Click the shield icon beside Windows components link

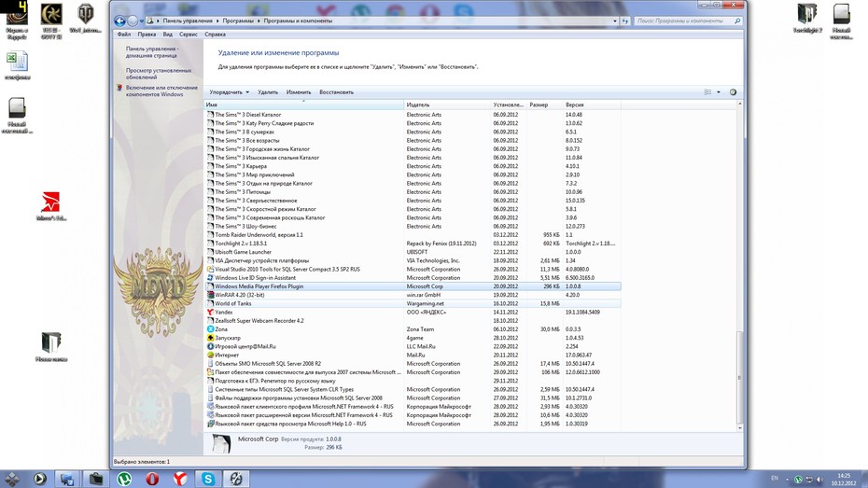tap(119, 88)
